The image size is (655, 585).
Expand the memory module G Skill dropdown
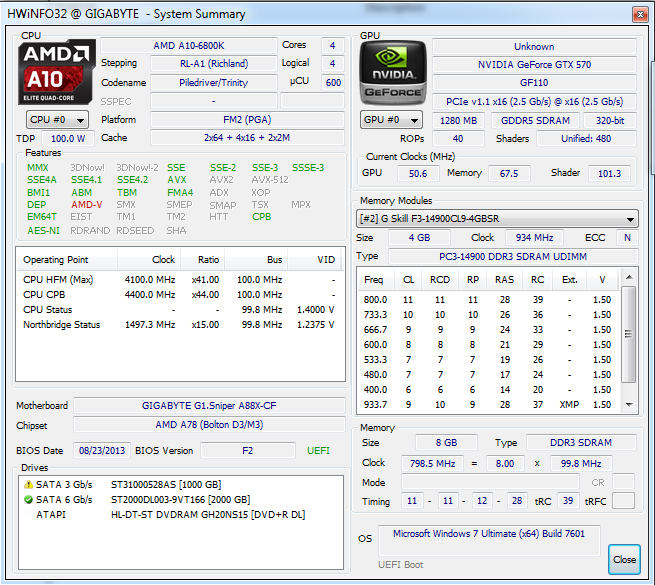pos(497,219)
